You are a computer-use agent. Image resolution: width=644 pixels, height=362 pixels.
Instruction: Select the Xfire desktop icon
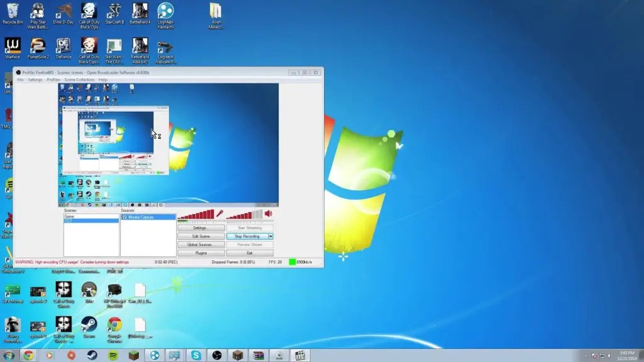click(x=89, y=293)
